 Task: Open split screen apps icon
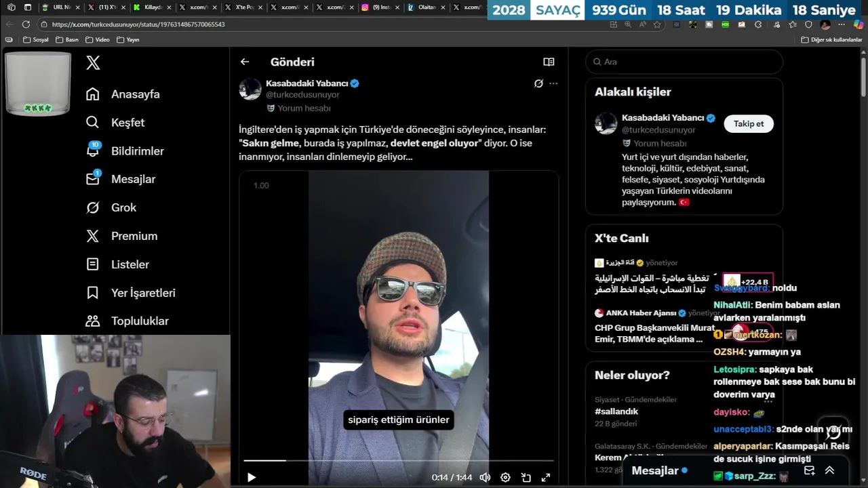pos(613,24)
